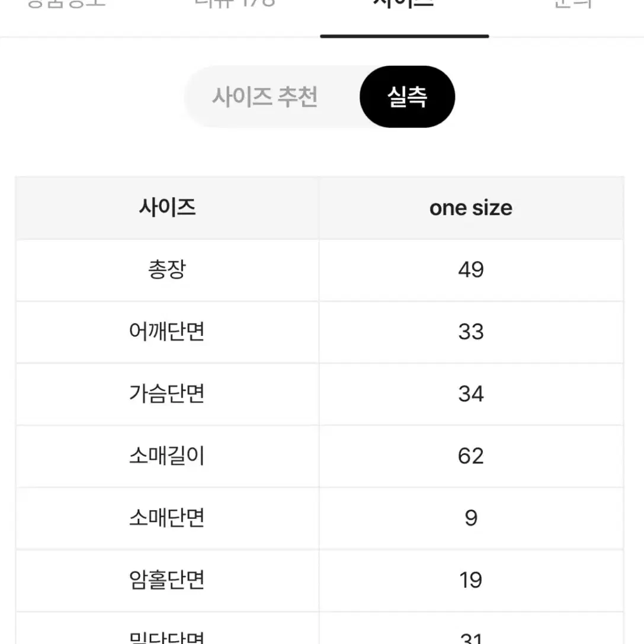Switch to the 사이즈 추천 option
Viewport: 644px width, 644px height.
[x=265, y=97]
